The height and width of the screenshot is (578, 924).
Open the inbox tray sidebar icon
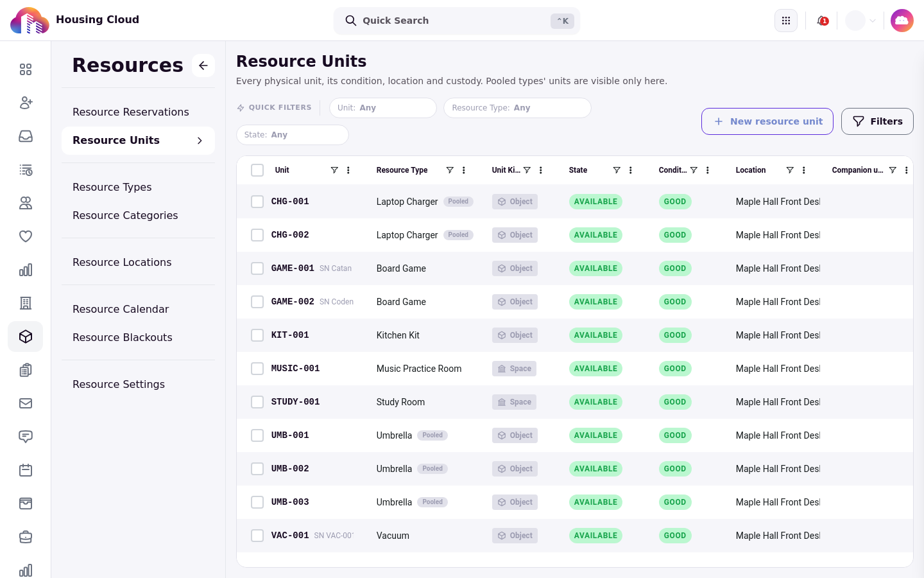26,136
